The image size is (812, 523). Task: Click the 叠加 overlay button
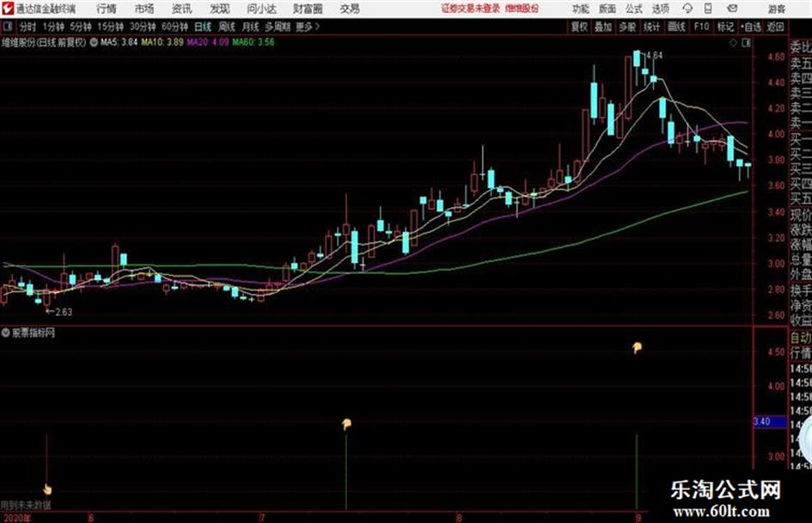point(603,27)
